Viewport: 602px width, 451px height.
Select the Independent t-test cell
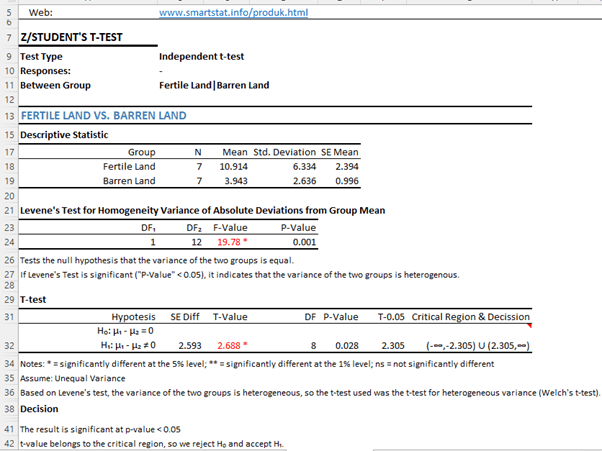202,57
